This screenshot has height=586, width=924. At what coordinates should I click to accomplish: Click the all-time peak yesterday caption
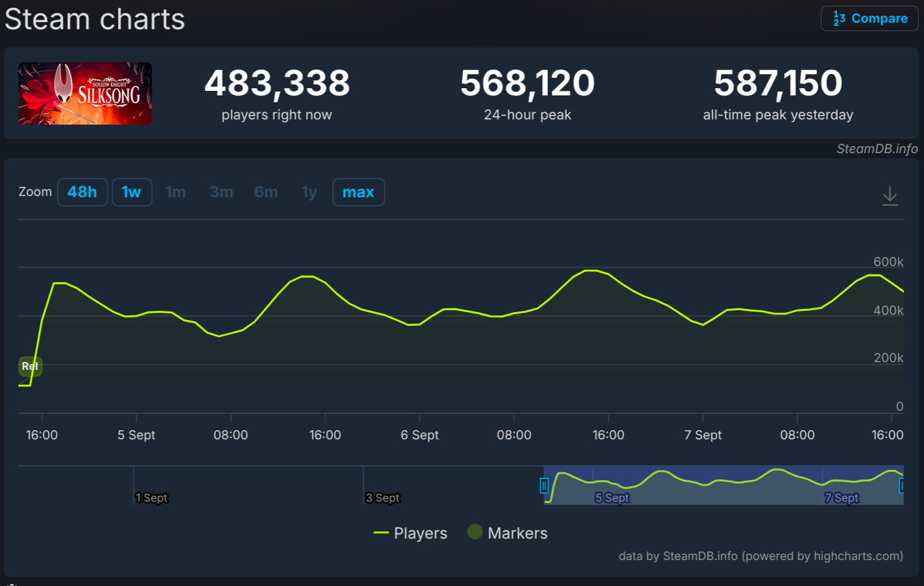coord(778,115)
